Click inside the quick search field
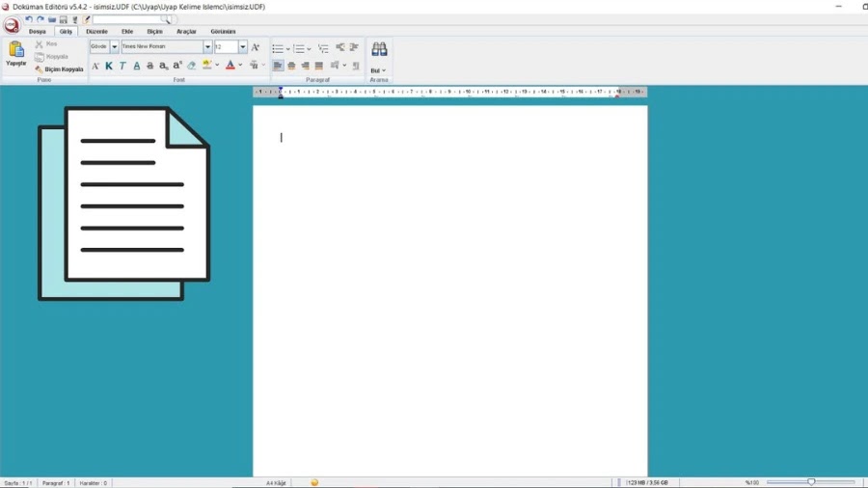 126,19
